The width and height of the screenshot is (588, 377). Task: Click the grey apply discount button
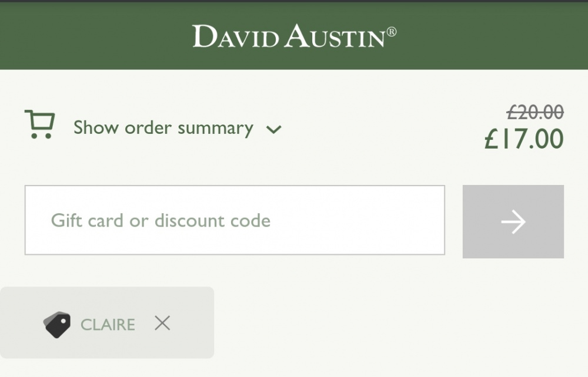click(x=513, y=221)
